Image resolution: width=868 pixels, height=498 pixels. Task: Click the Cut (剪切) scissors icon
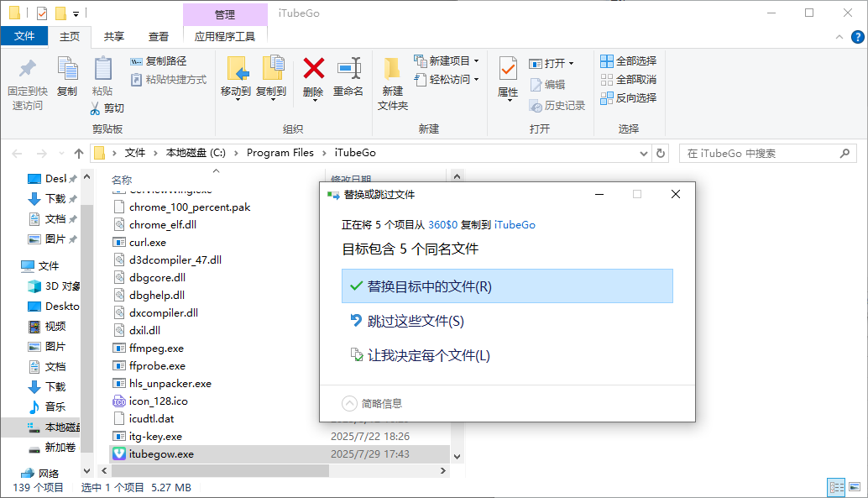pos(95,108)
